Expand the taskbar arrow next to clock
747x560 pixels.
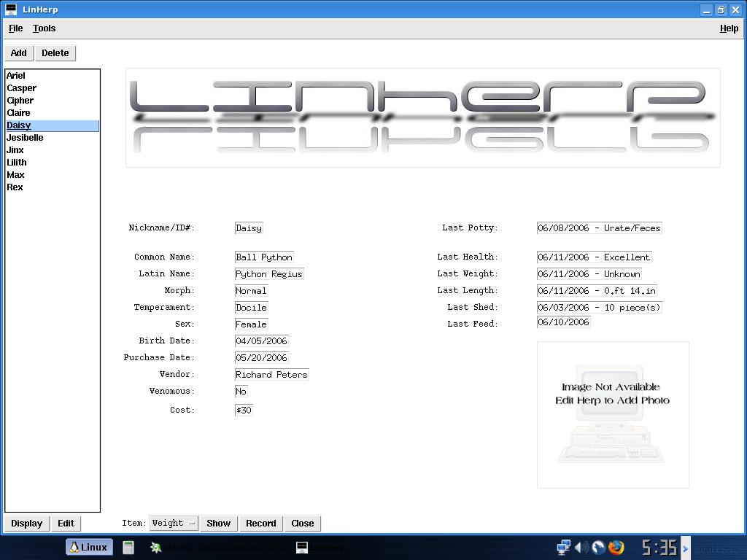click(x=686, y=548)
